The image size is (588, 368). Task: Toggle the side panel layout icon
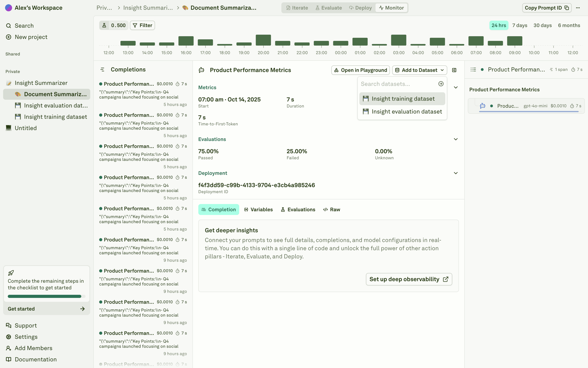click(x=454, y=70)
